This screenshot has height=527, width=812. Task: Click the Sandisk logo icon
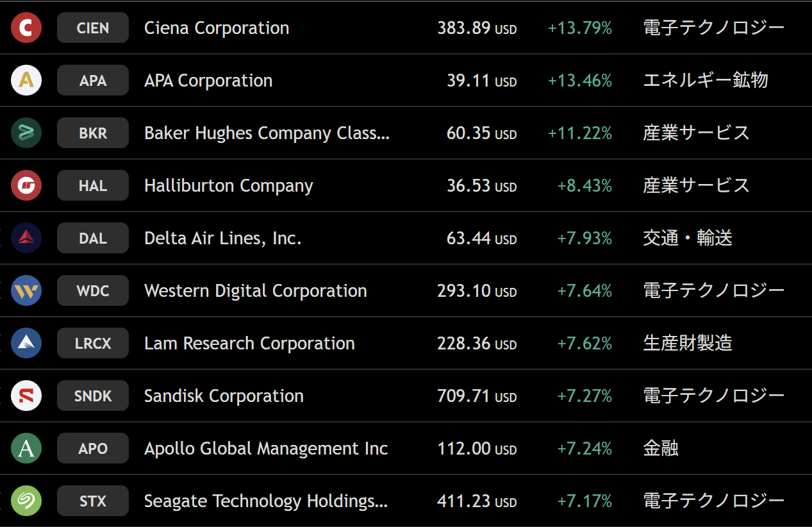pos(26,396)
